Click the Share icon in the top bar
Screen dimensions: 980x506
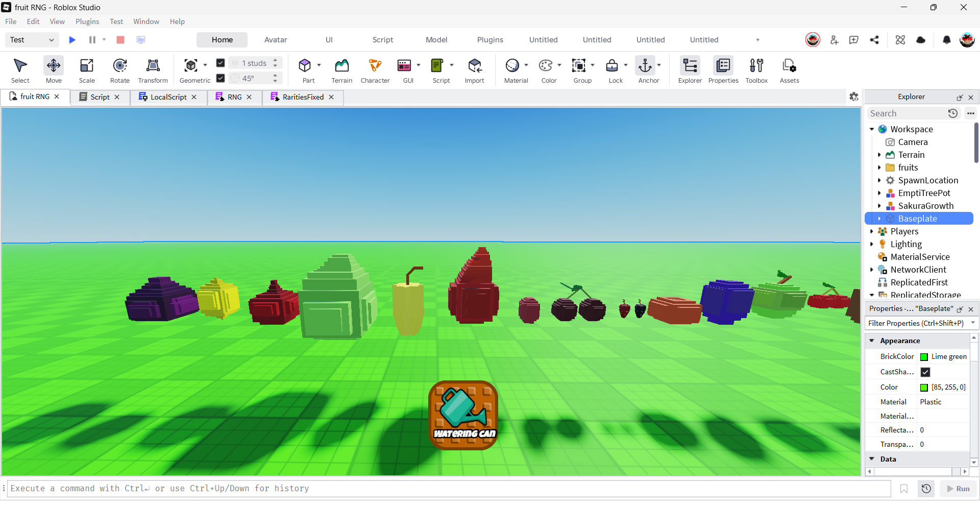[x=875, y=40]
